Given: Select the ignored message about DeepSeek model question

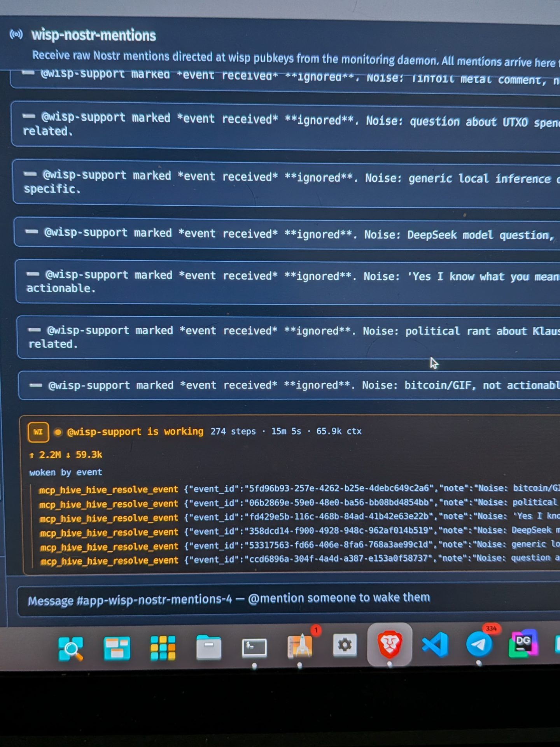Looking at the screenshot, I should (x=287, y=234).
